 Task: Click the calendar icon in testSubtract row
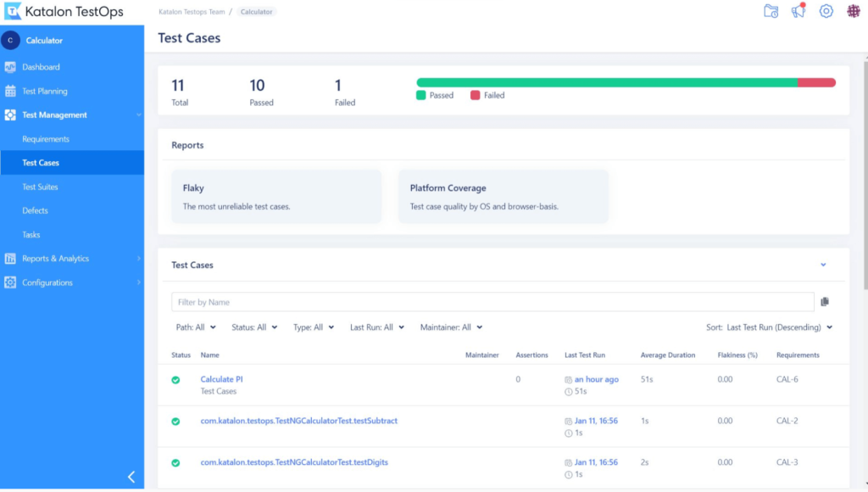568,421
